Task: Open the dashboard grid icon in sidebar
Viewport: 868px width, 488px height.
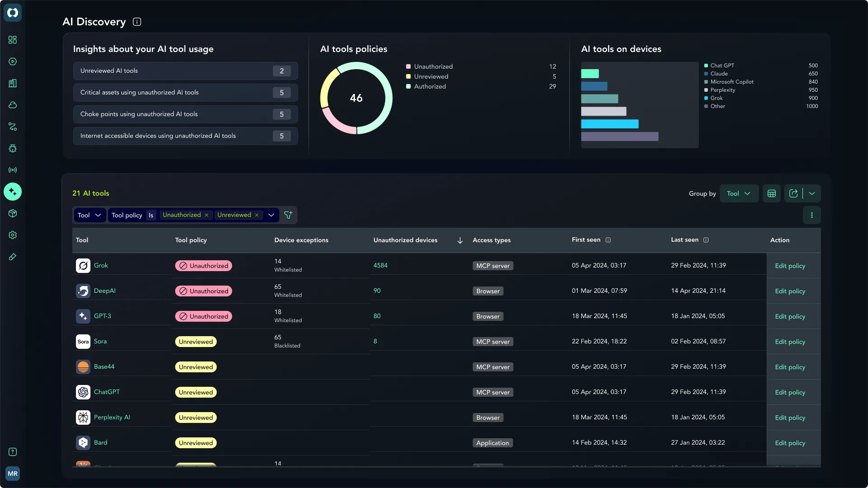Action: click(13, 40)
